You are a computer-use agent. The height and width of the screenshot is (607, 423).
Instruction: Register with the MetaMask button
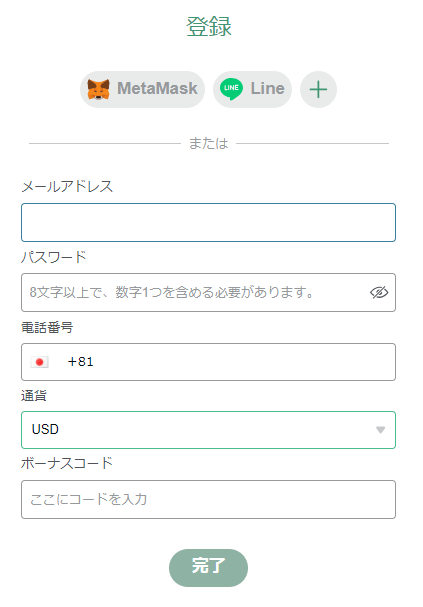coord(142,89)
